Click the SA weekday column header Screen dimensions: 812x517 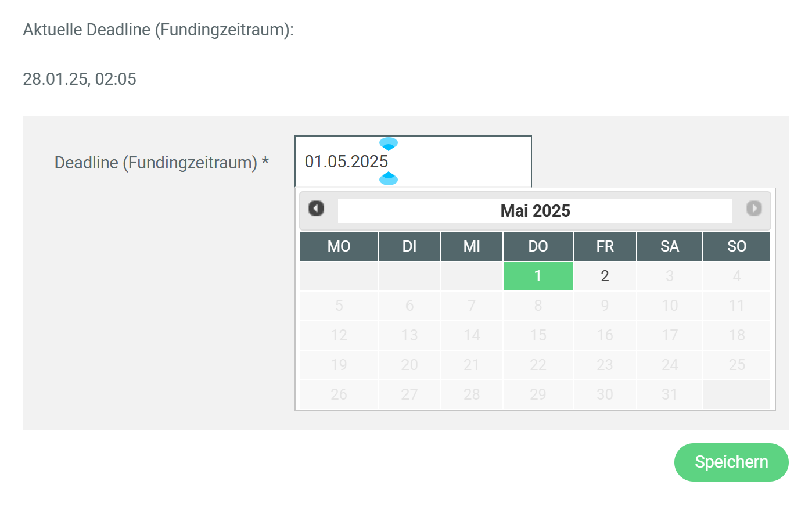point(670,246)
